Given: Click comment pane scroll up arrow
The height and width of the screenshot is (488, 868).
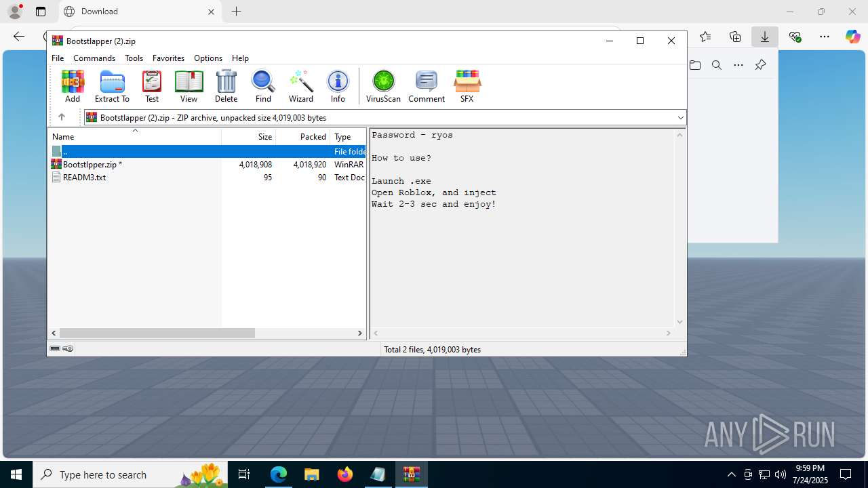Looking at the screenshot, I should point(679,135).
